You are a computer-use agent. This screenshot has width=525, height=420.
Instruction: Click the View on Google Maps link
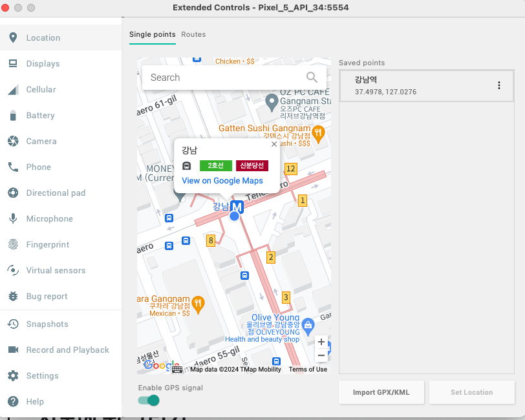coord(222,181)
